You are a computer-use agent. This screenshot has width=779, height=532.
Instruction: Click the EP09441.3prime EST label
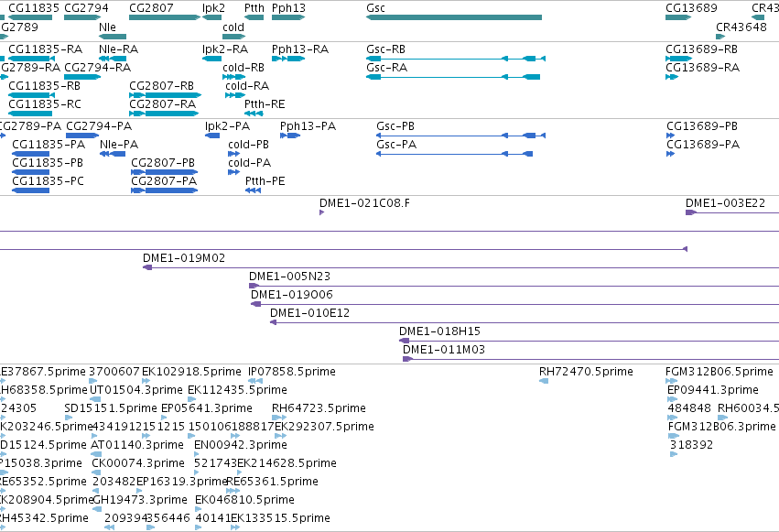(713, 390)
